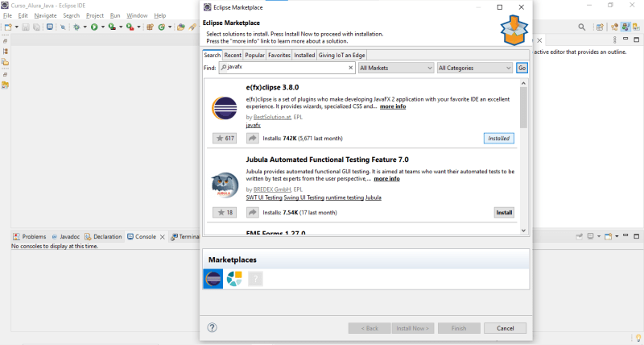Expand the External Tools dropdown arrow
The height and width of the screenshot is (345, 644).
pyautogui.click(x=138, y=27)
